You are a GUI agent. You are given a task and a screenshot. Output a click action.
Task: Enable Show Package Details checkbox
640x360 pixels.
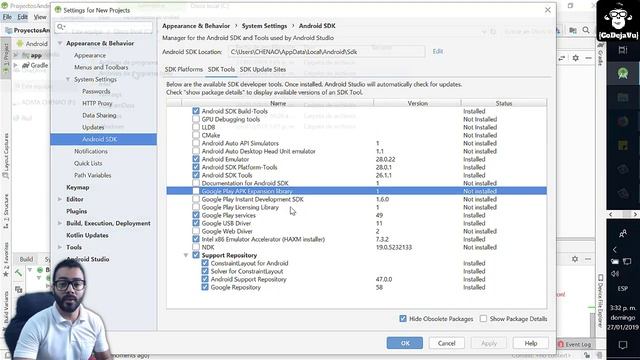coord(483,318)
